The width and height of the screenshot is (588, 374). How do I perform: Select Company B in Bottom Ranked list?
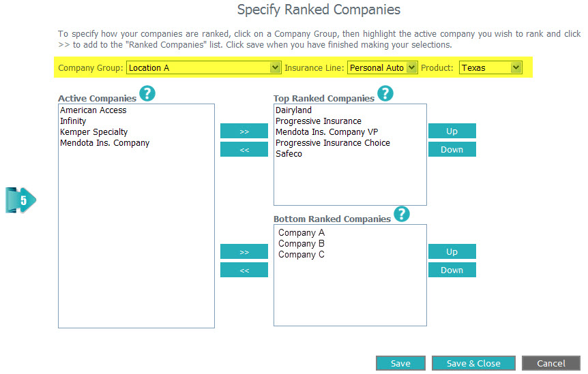[302, 243]
